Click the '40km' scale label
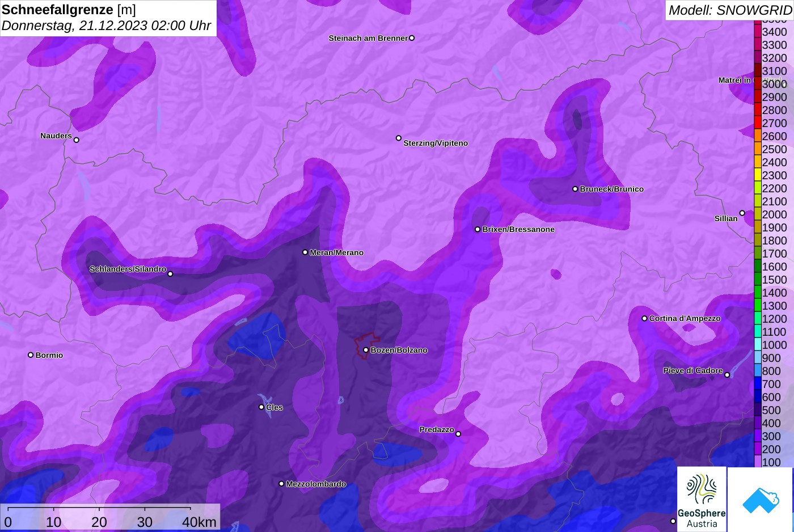Screen dimensions: 794x532 tap(199, 522)
